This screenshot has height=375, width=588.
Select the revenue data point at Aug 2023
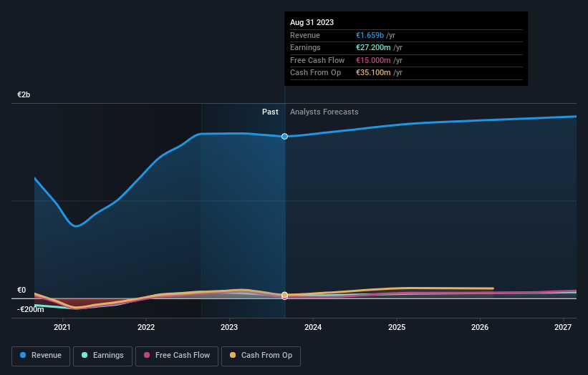tap(284, 137)
